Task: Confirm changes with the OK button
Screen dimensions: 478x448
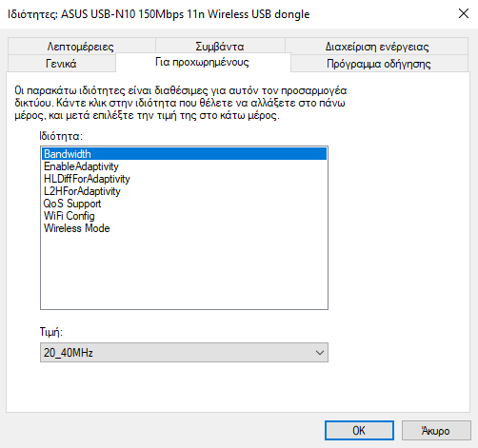Action: [359, 431]
